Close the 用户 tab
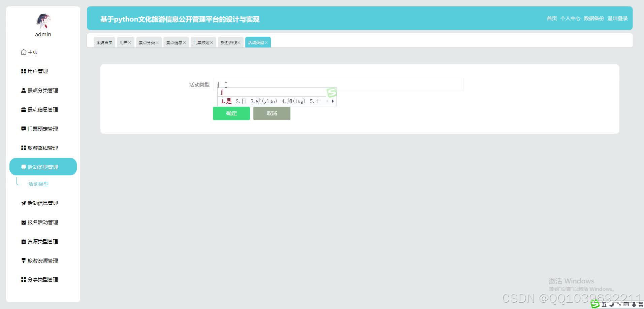The image size is (644, 309). pos(130,43)
